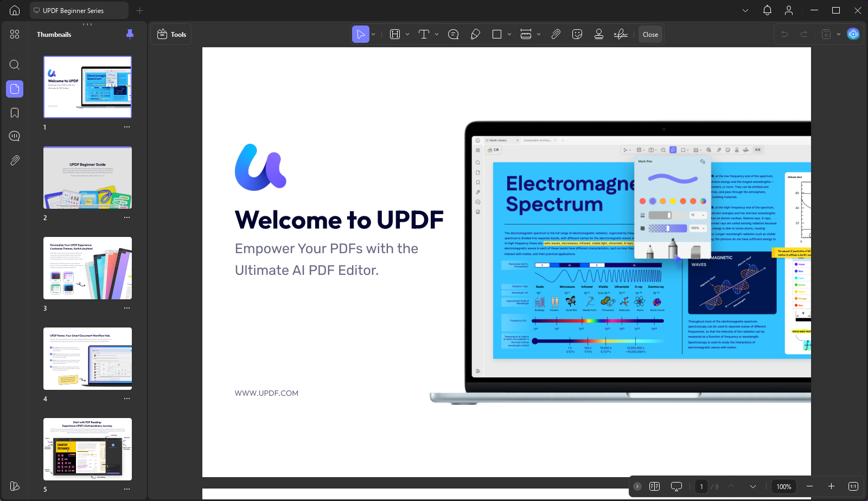Open more options for thumbnail page 5
Screen dimensions: 868x501
click(x=127, y=489)
